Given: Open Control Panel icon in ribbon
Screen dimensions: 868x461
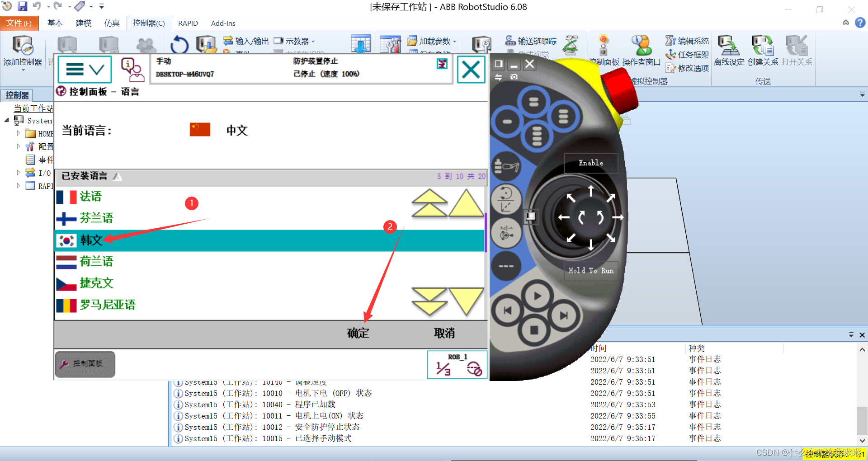Looking at the screenshot, I should [x=604, y=51].
